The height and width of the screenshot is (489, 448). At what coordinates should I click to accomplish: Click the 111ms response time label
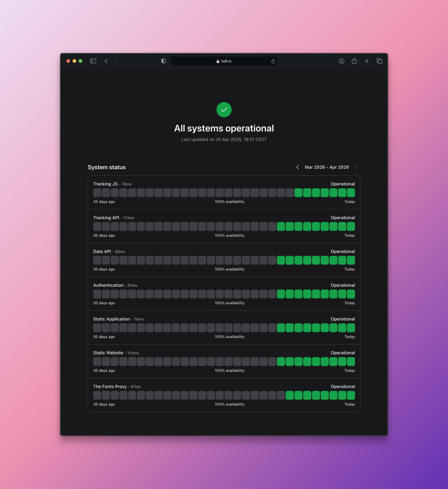[x=129, y=218]
